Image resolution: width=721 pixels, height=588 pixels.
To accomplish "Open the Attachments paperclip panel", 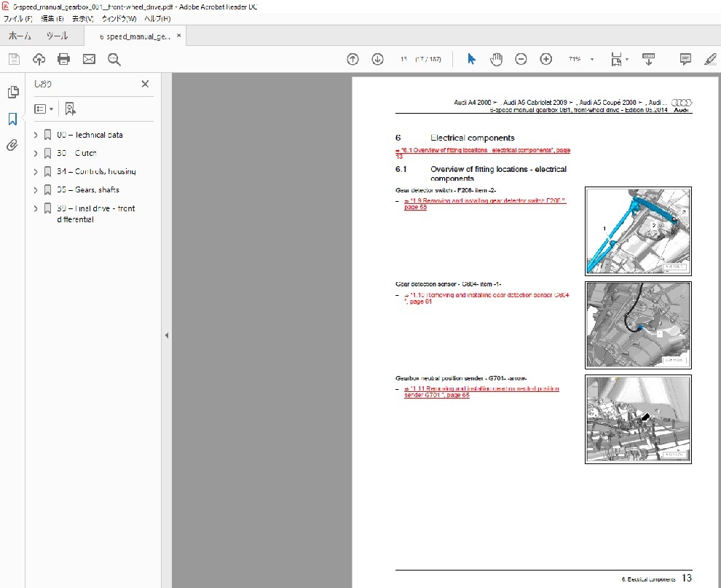I will pyautogui.click(x=12, y=145).
